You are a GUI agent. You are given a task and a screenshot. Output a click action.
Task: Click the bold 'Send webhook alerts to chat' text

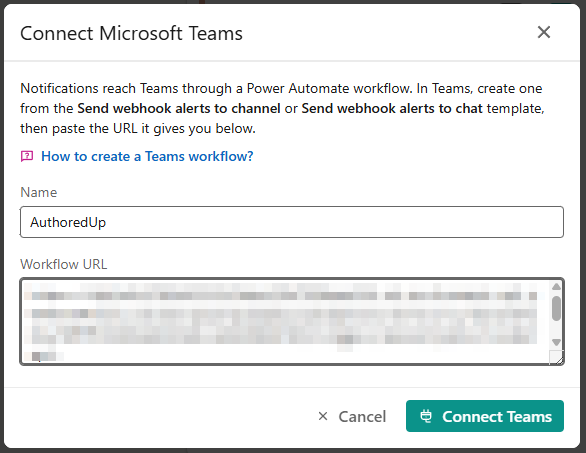tap(392, 108)
